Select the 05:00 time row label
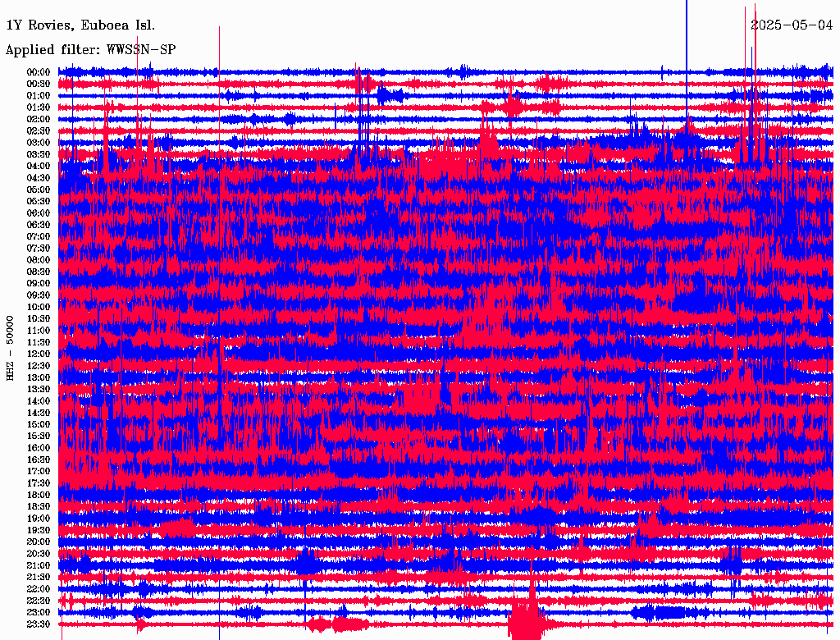The image size is (840, 640). [39, 190]
